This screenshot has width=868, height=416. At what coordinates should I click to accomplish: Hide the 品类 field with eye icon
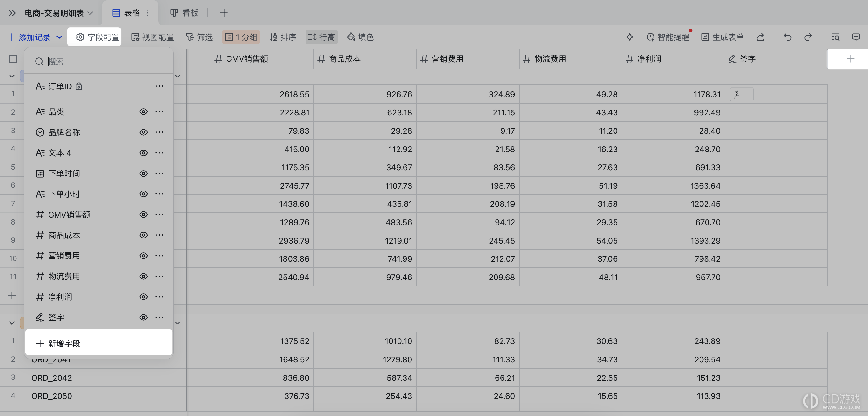[143, 111]
